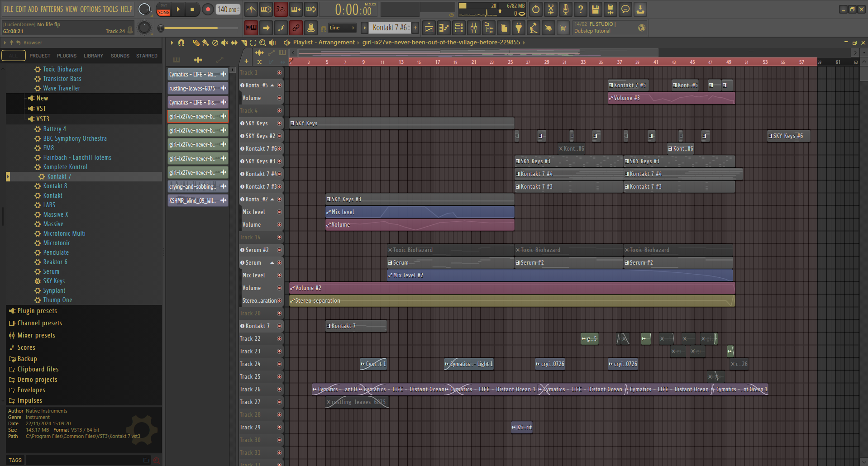The image size is (868, 466).
Task: Click the render export download icon
Action: [640, 9]
